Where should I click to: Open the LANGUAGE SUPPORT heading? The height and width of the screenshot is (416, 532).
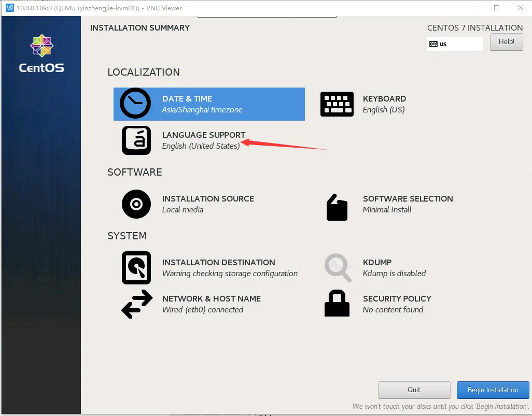pyautogui.click(x=204, y=135)
